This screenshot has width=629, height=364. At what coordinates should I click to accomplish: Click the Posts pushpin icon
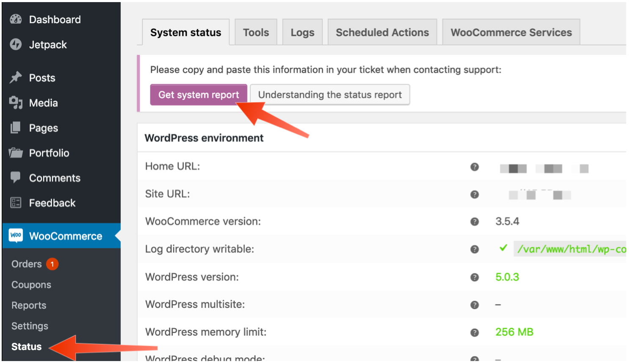click(16, 78)
